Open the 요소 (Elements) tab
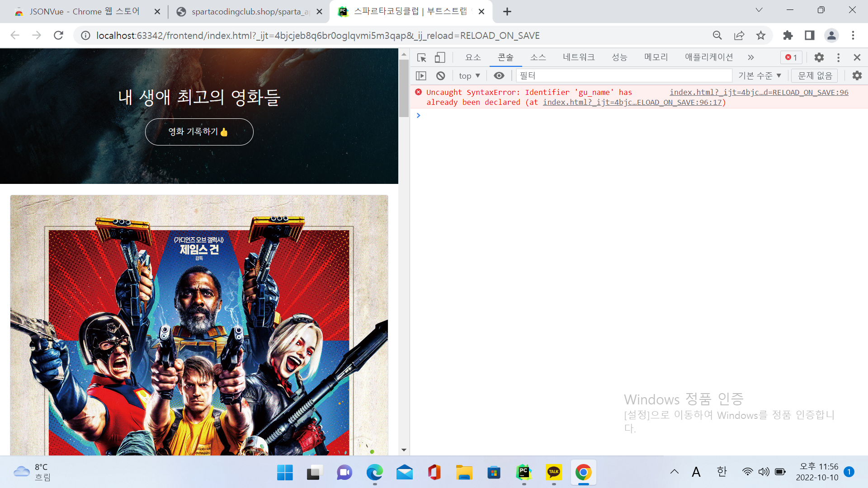868x488 pixels. tap(473, 57)
